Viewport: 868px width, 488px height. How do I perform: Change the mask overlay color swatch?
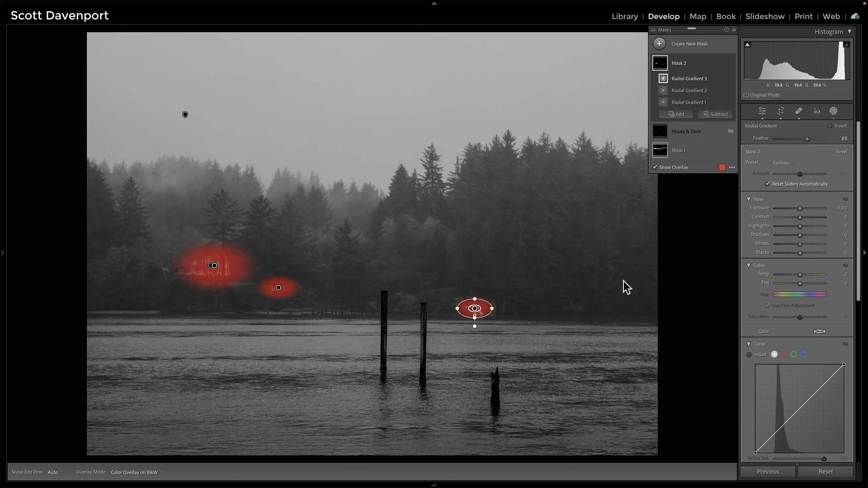tap(722, 167)
